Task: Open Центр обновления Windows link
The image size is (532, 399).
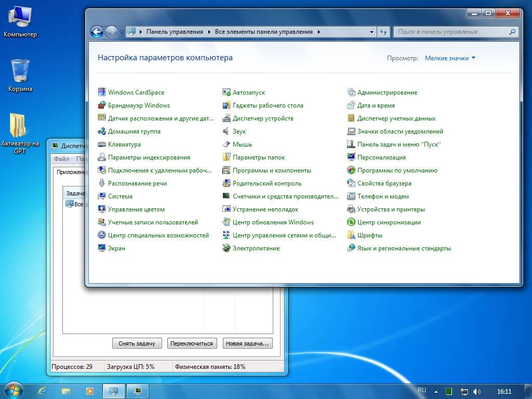Action: coord(273,222)
